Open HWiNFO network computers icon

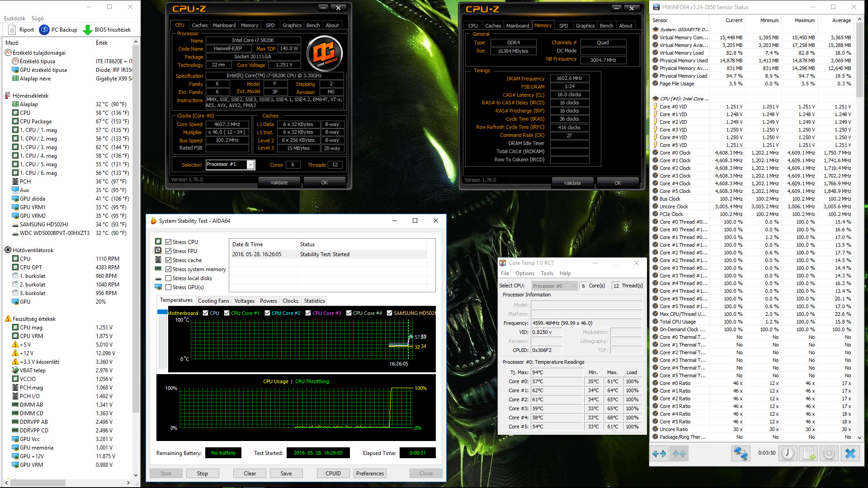[741, 453]
